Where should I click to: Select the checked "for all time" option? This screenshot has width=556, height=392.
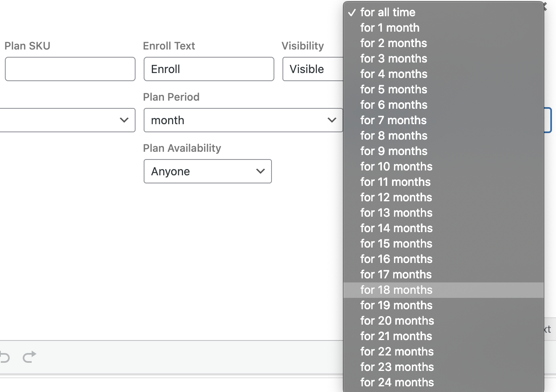[388, 13]
